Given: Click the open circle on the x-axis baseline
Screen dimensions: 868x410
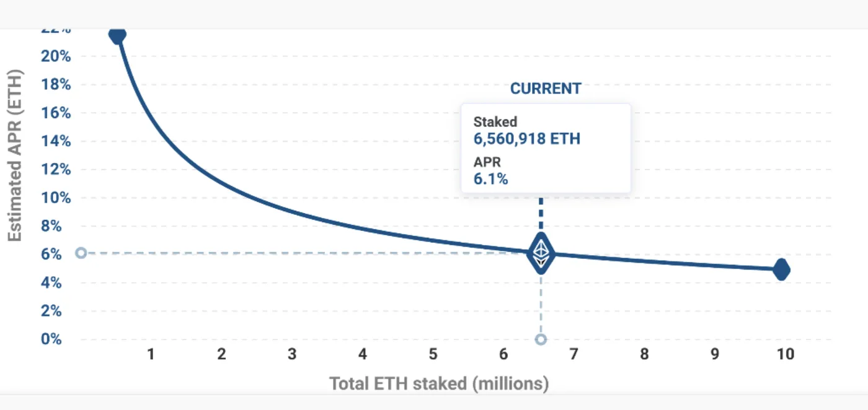Looking at the screenshot, I should (x=541, y=339).
